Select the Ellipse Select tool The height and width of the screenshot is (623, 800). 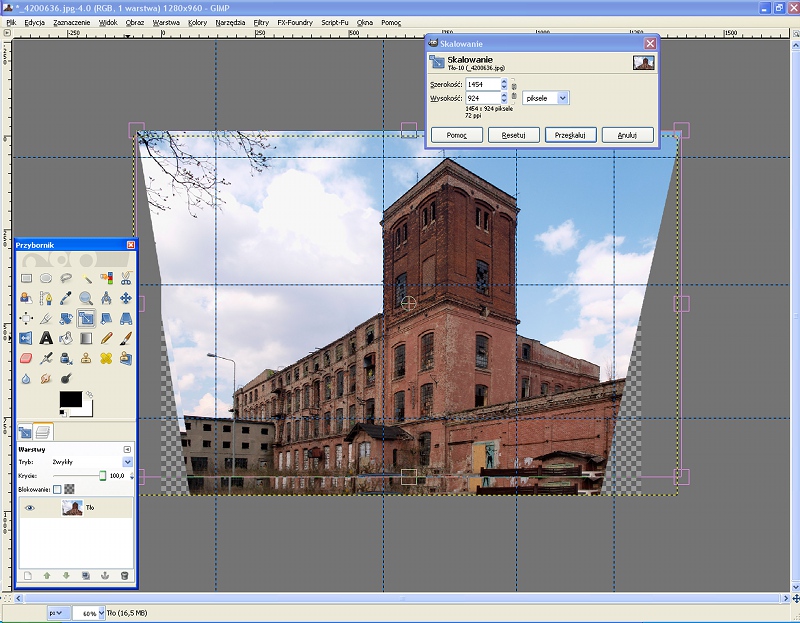pos(46,278)
